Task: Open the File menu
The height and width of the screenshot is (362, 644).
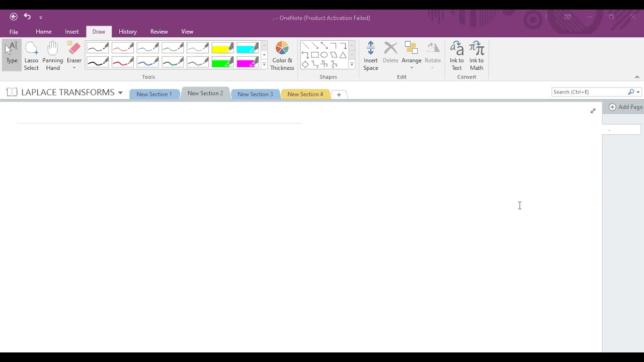Action: (x=14, y=32)
